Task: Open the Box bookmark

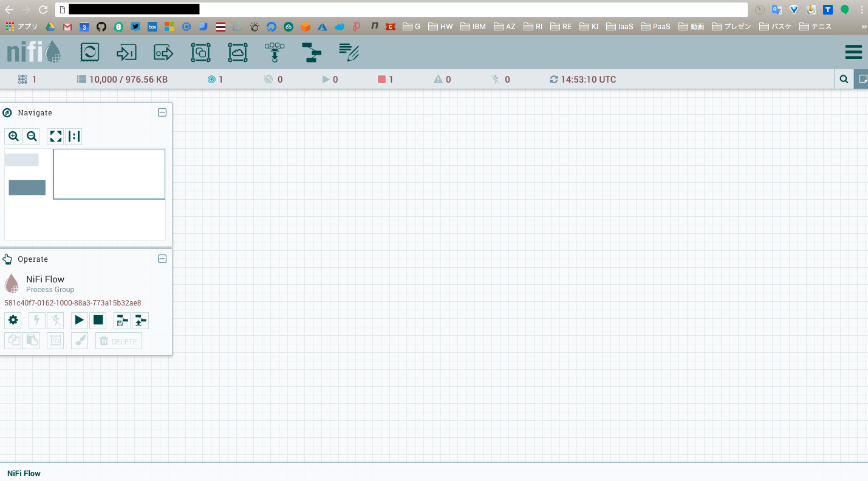Action: [x=152, y=27]
